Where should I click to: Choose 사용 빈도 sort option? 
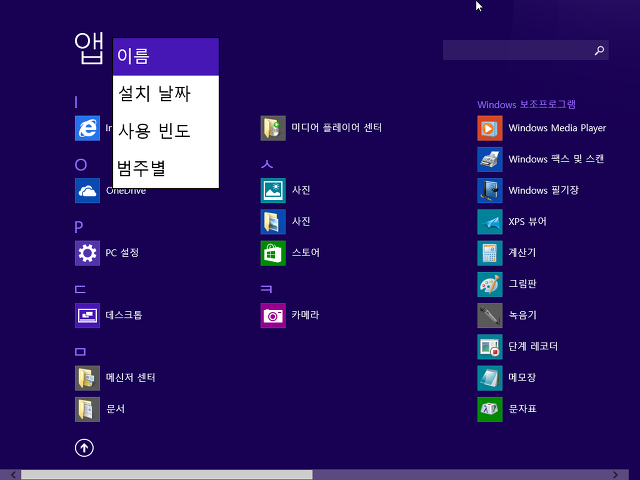coord(166,131)
